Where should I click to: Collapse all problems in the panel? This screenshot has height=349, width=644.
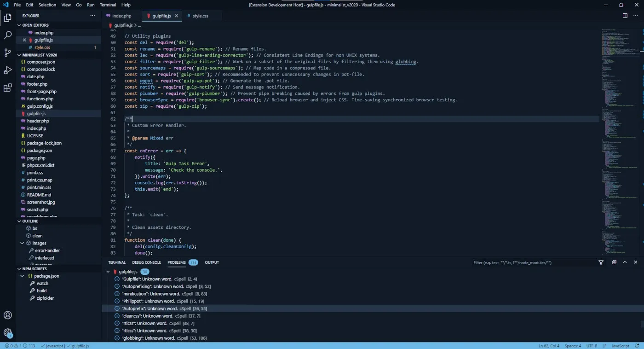click(614, 262)
